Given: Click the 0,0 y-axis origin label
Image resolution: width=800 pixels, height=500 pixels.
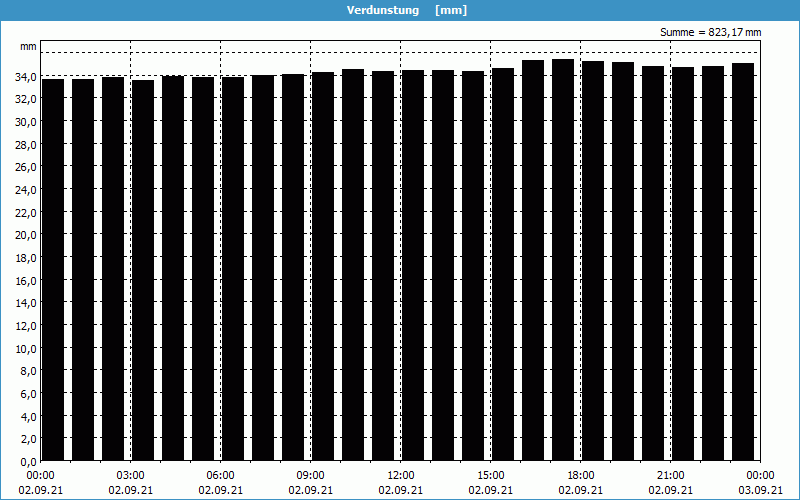Looking at the screenshot, I should 28,461.
